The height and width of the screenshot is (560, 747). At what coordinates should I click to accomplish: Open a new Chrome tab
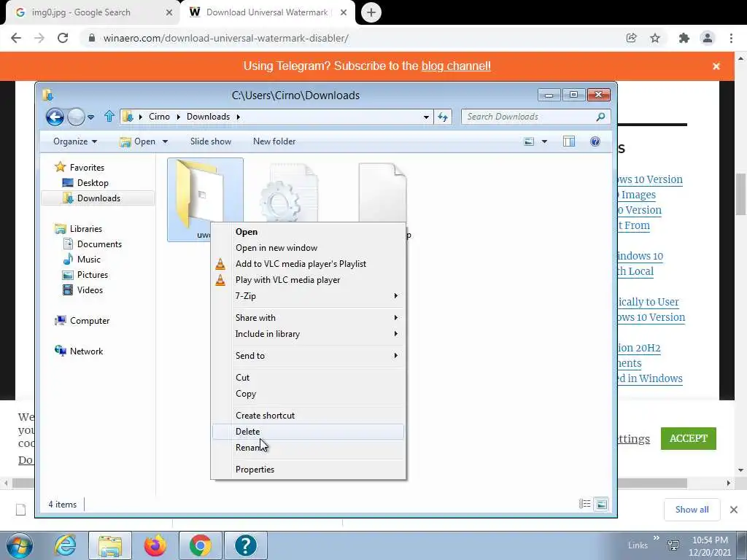[371, 12]
